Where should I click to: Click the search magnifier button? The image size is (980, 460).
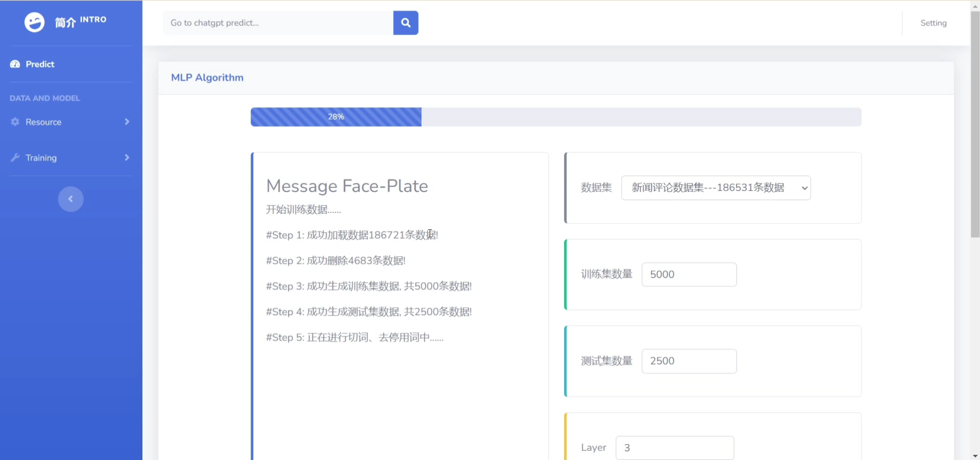coord(406,23)
